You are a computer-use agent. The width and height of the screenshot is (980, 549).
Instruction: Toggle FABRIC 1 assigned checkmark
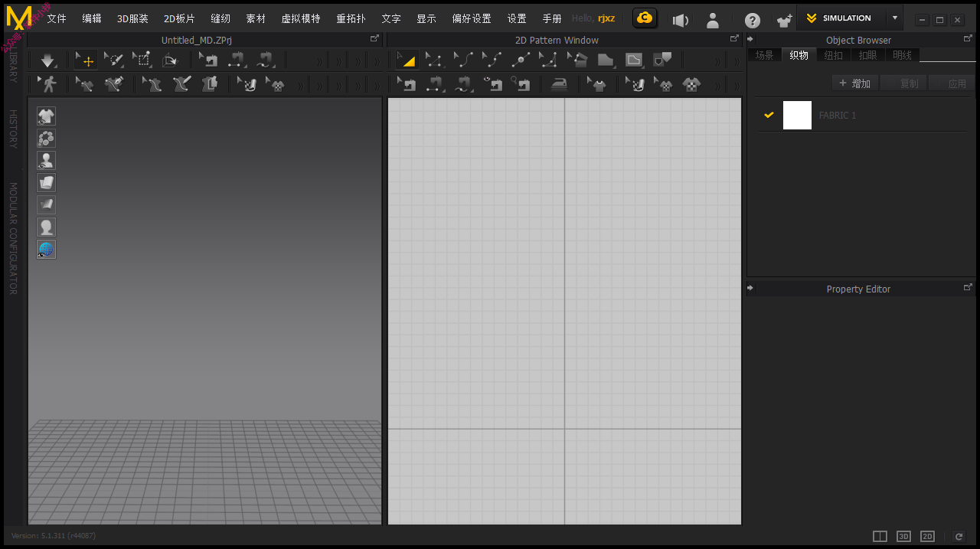[769, 115]
